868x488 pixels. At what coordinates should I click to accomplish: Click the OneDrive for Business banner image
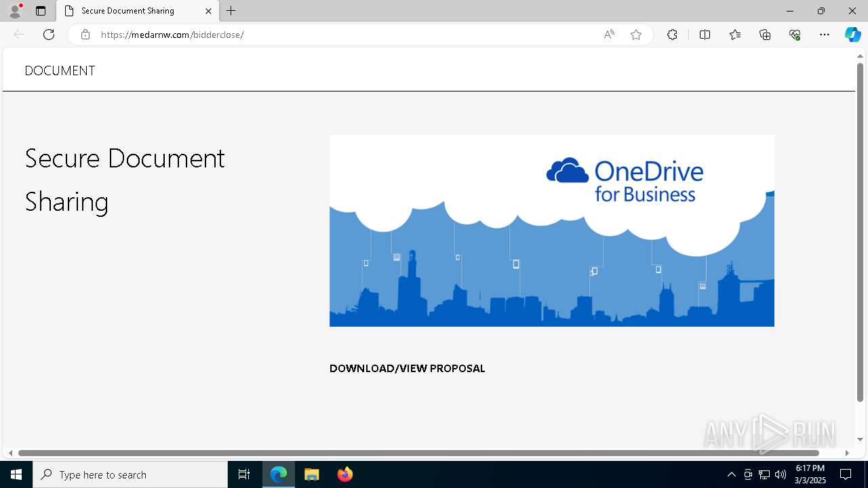click(x=552, y=230)
